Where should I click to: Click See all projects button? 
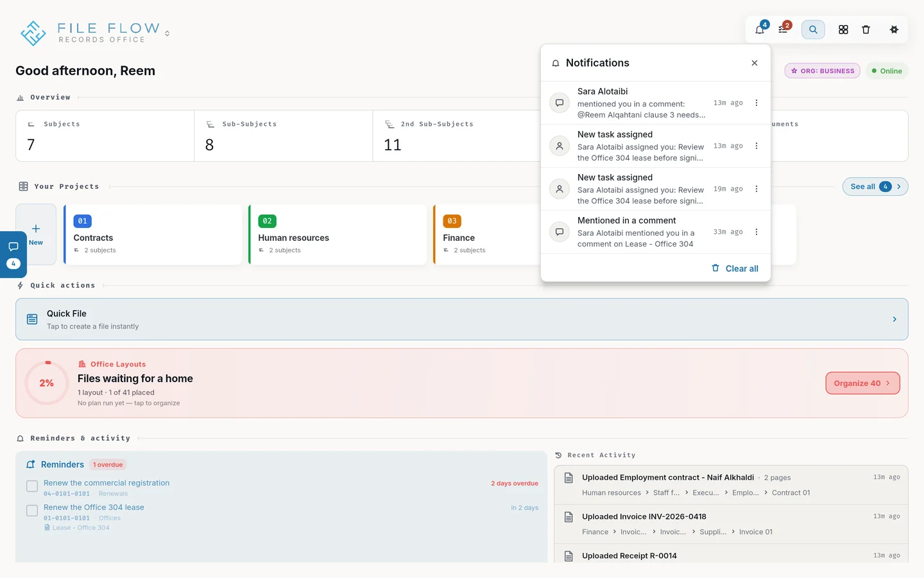(875, 187)
